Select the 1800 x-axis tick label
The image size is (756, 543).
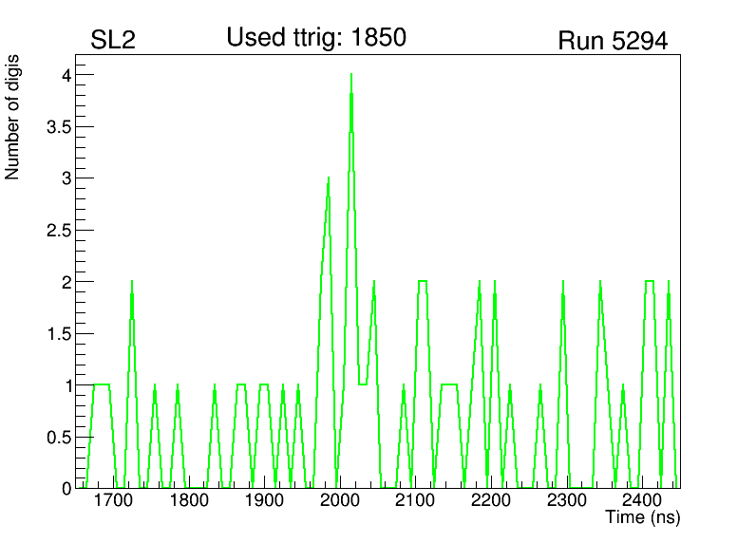pos(189,500)
